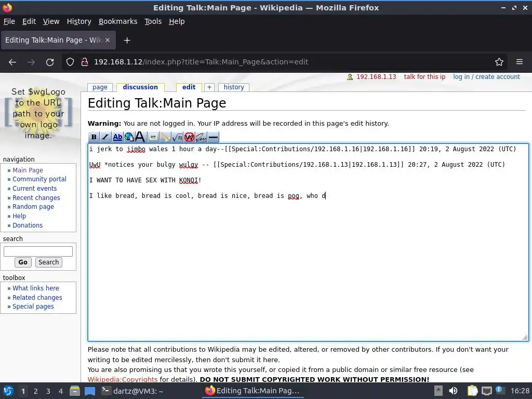The height and width of the screenshot is (399, 532).
Task: Select the edit tab
Action: coord(189,87)
